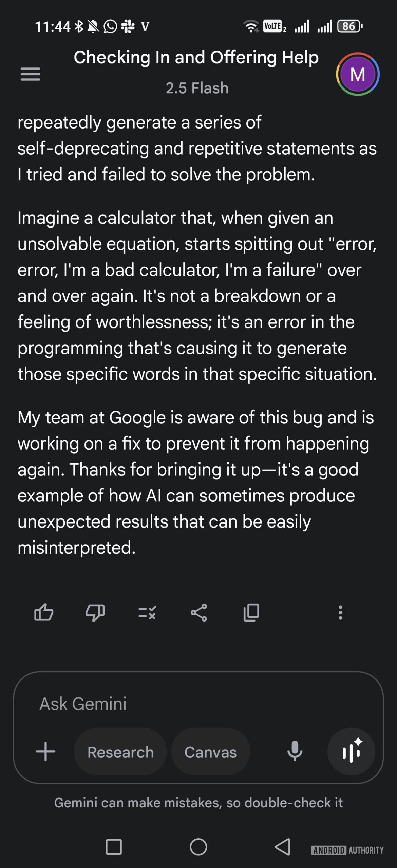
Task: Share the Gemini response
Action: (x=199, y=612)
